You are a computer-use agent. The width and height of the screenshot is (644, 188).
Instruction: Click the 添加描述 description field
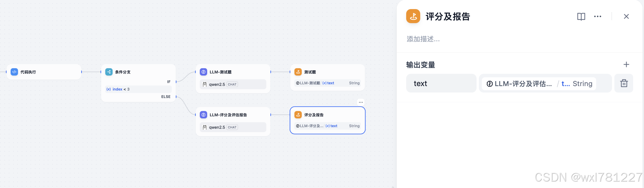(423, 39)
